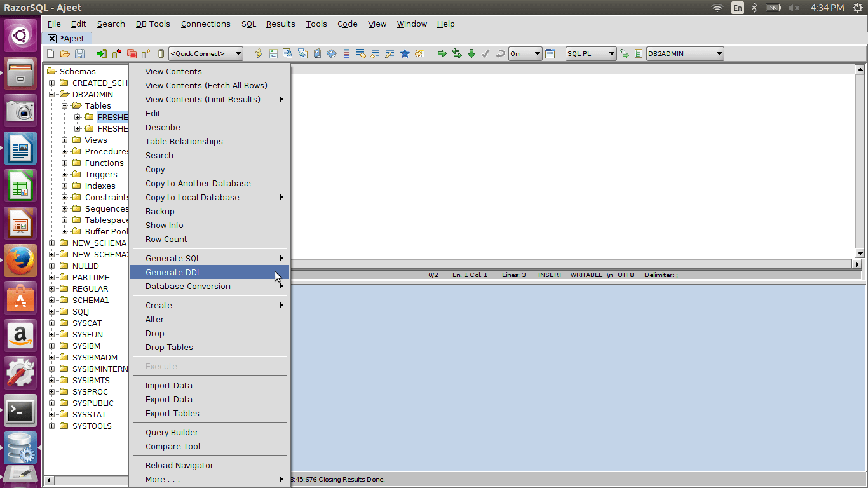The height and width of the screenshot is (488, 868).
Task: Choose Table Relationships menu entry
Action: pos(209,142)
